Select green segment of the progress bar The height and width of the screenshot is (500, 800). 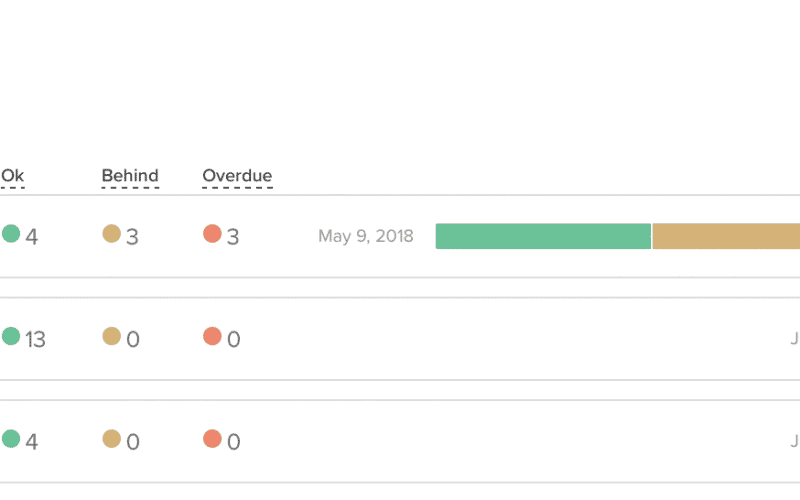543,236
